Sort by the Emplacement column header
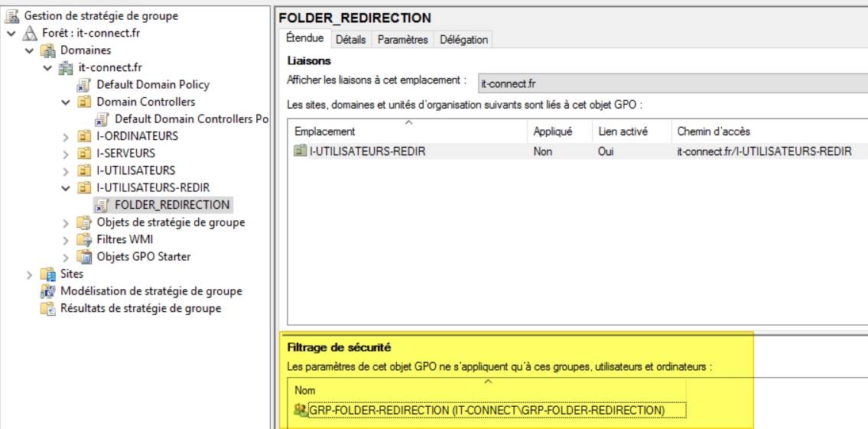Viewport: 868px width, 429px height. [408, 132]
